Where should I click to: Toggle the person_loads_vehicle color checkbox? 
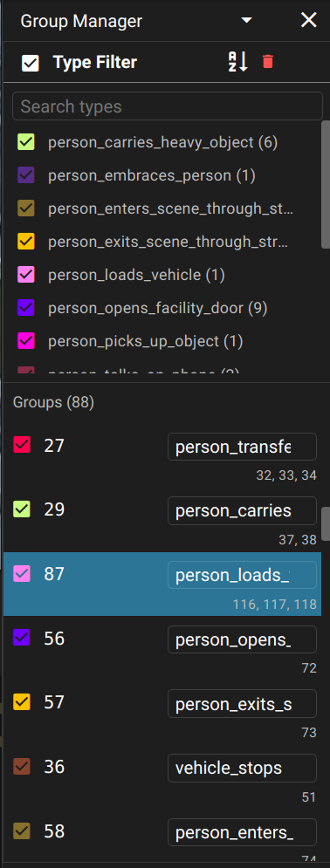tap(26, 274)
